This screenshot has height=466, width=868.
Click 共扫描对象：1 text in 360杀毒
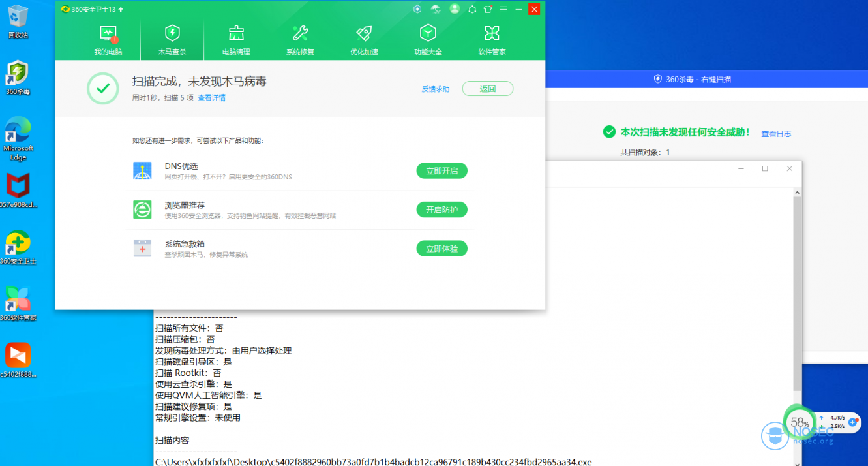(x=645, y=153)
